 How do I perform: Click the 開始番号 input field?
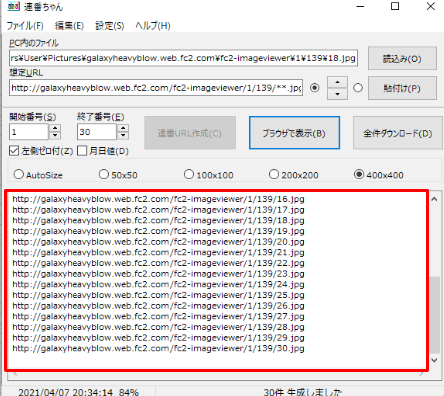point(29,132)
